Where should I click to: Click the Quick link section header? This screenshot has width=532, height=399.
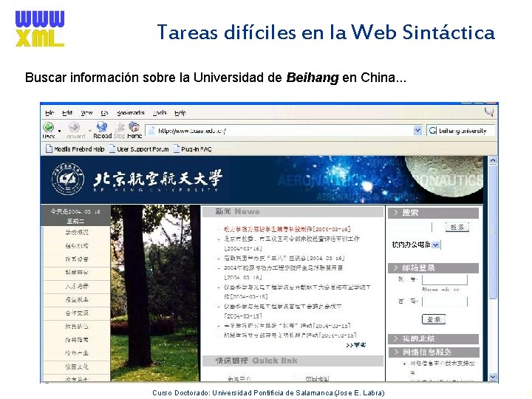[293, 361]
